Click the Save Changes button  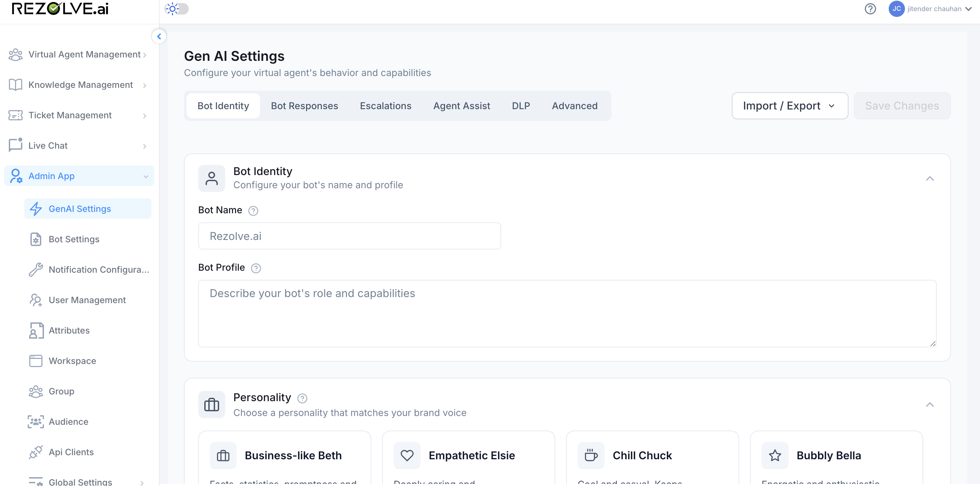point(902,106)
